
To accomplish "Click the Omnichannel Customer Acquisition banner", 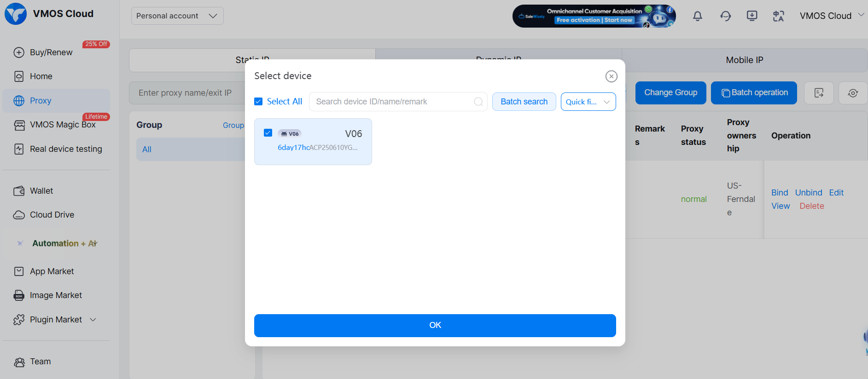I will (594, 16).
